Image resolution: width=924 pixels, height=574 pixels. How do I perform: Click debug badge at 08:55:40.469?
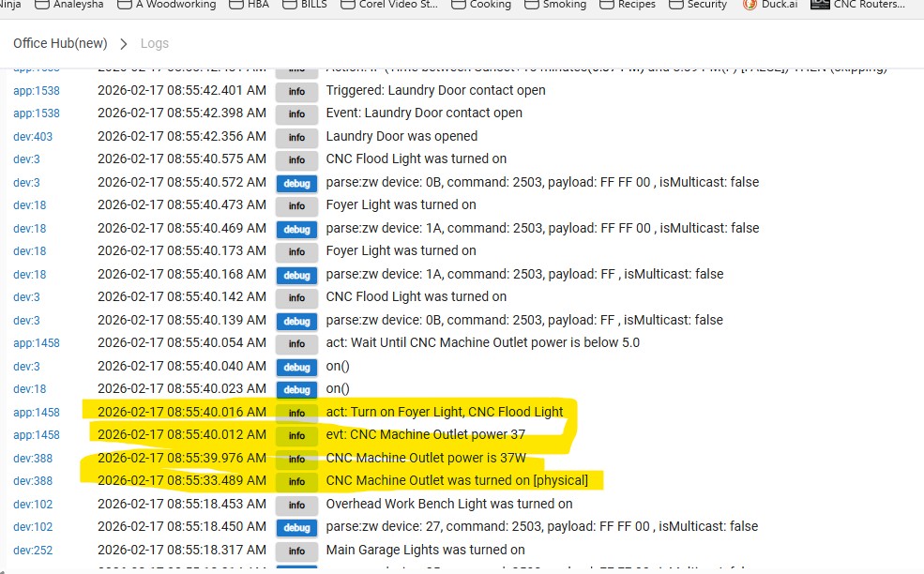click(296, 229)
